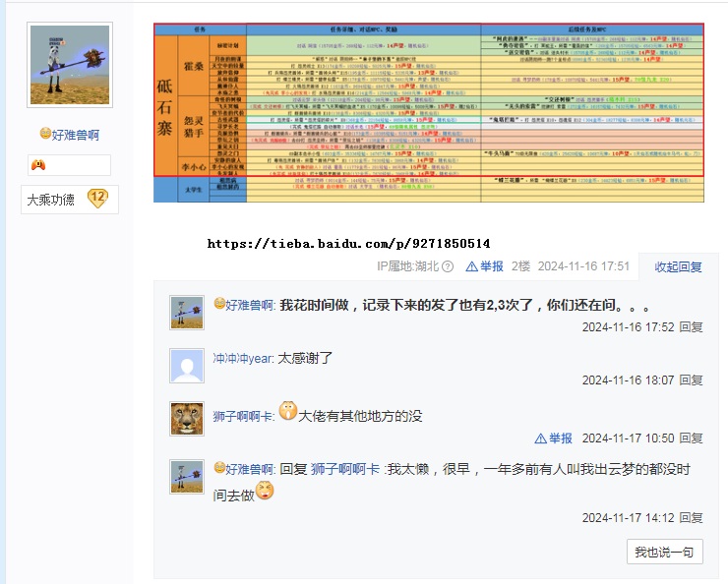
Task: Click comment text 大佬有其他地方的没
Action: tap(360, 416)
